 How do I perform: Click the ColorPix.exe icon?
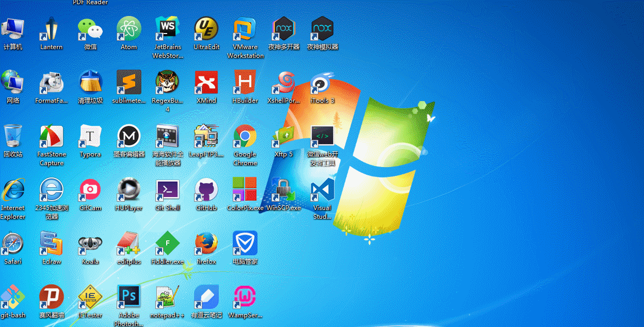pos(245,190)
